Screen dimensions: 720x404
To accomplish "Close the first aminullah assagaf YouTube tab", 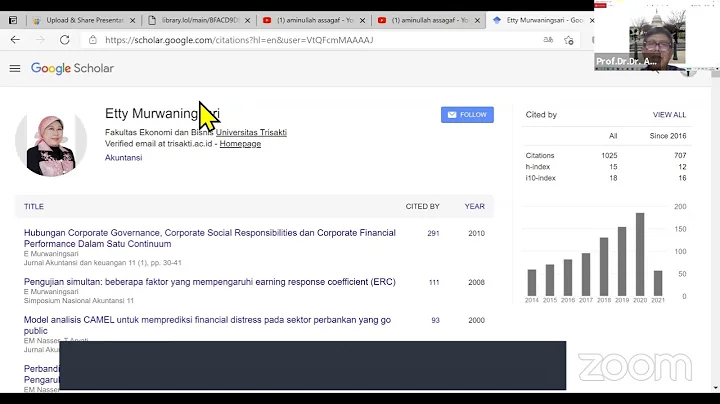I will 362,20.
